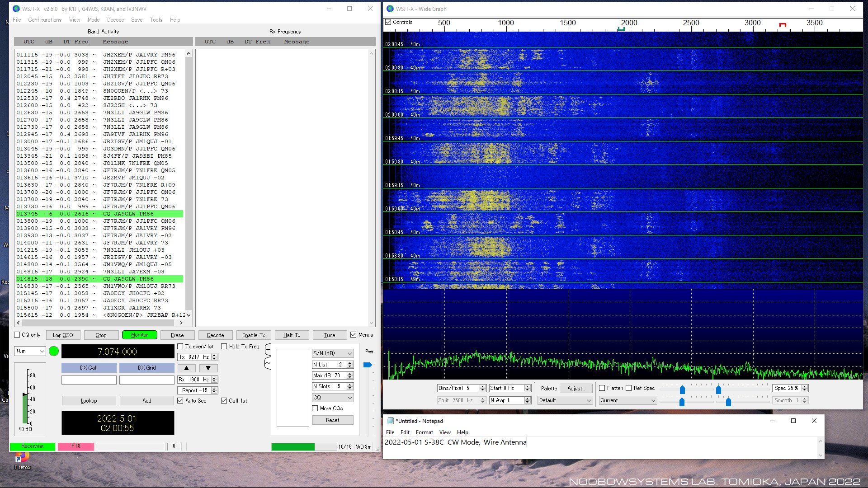Image resolution: width=868 pixels, height=488 pixels.
Task: Click the Wide Graph window title icon
Action: 390,9
